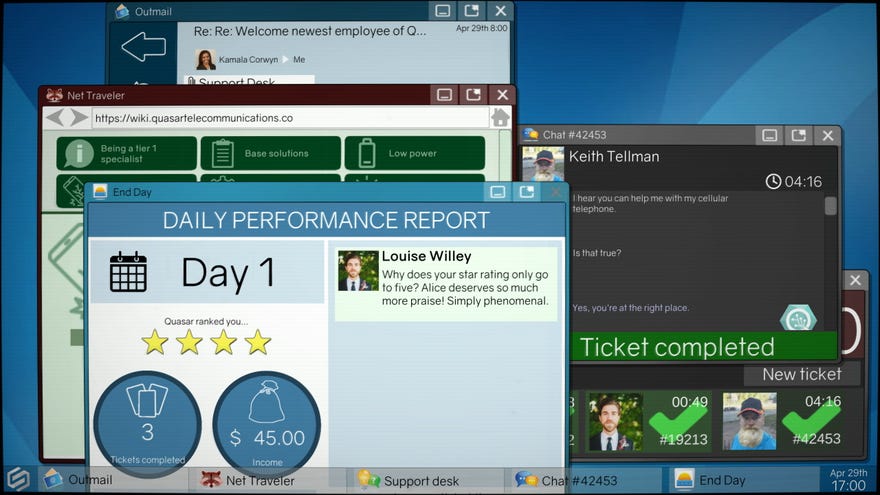880x495 pixels.
Task: Click the info icon on tier 1 specialist
Action: coord(79,154)
